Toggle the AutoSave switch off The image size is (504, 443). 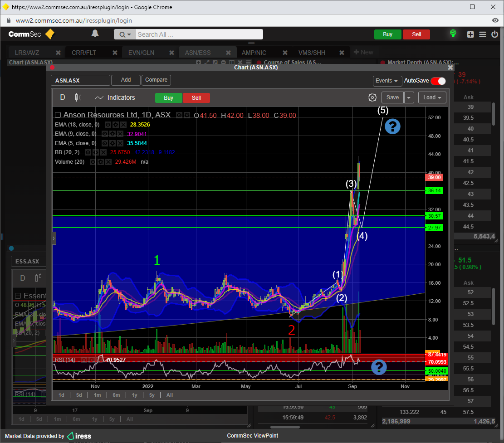click(438, 81)
